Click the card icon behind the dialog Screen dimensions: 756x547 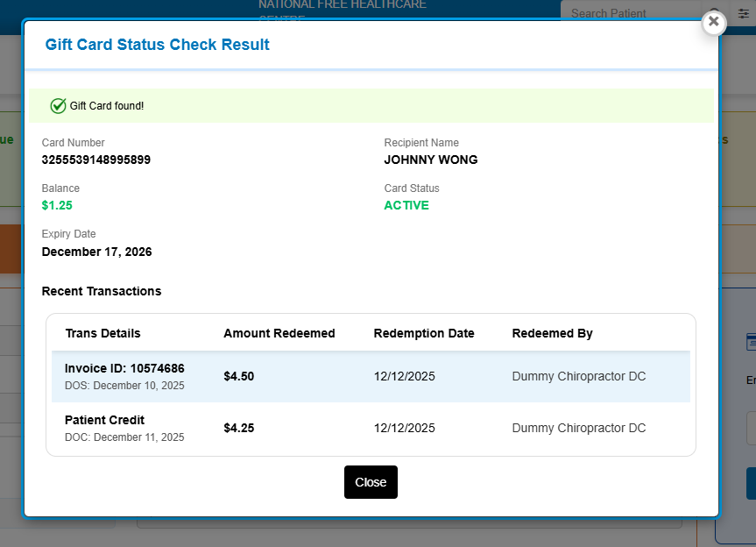pos(750,341)
